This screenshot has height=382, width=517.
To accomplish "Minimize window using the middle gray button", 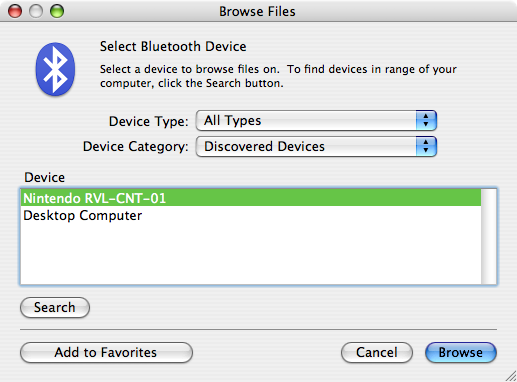I will coord(36,11).
